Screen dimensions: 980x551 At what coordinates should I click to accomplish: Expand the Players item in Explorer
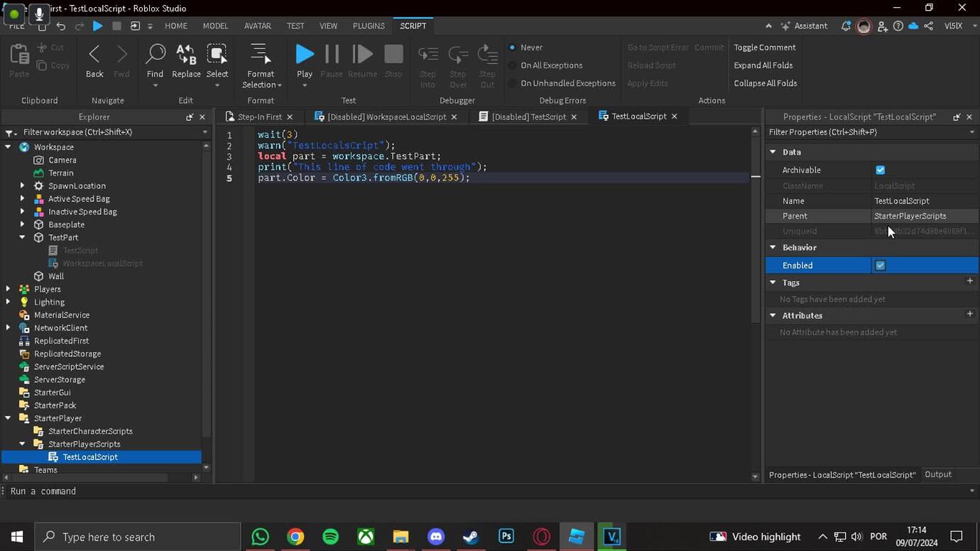click(7, 289)
